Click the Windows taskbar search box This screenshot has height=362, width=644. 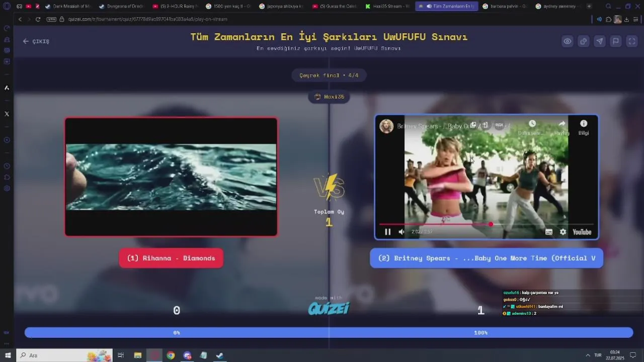[x=64, y=355]
